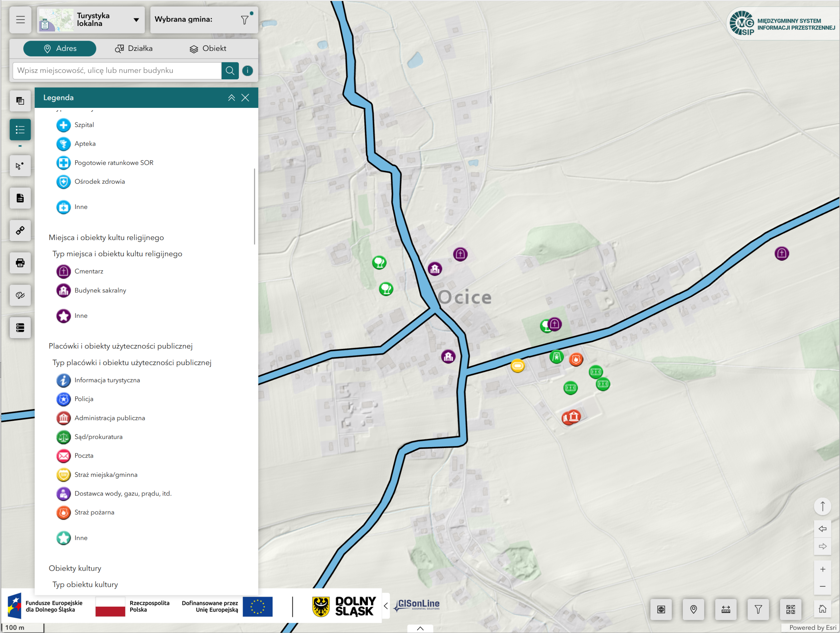Click the share link tool icon
This screenshot has width=840, height=633.
(x=20, y=230)
